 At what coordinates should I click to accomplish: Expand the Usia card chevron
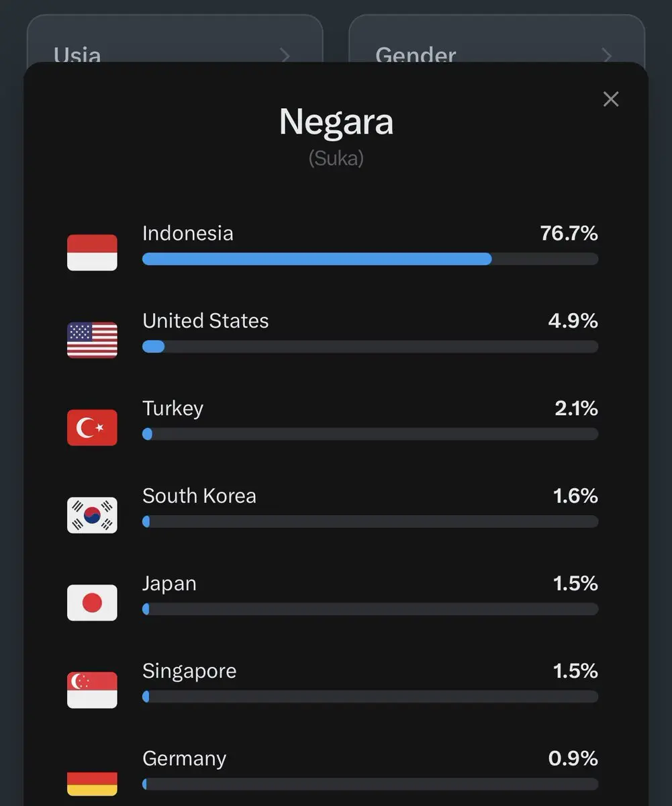[285, 55]
